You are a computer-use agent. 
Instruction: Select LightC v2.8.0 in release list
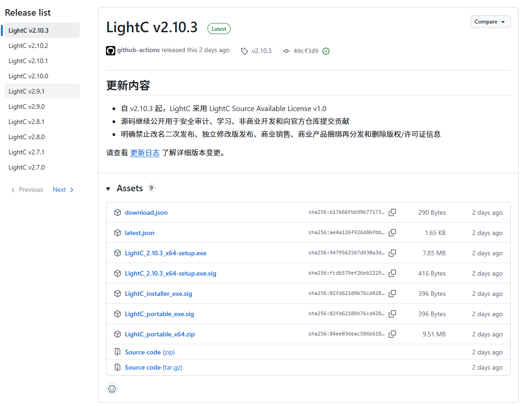click(x=42, y=137)
